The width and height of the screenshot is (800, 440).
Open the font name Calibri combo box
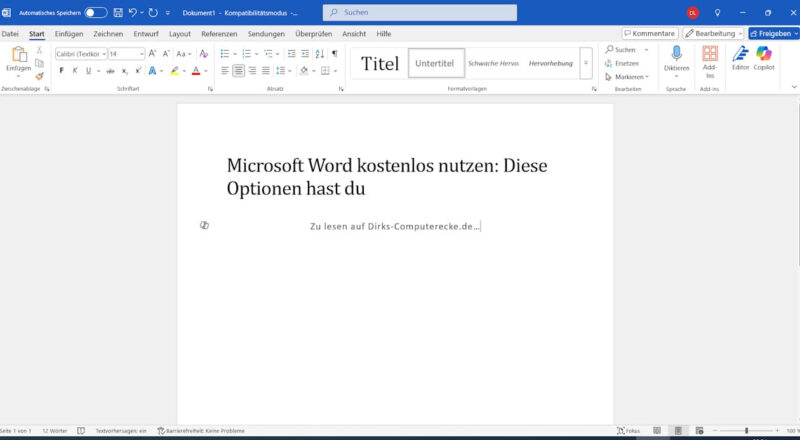[x=81, y=54]
